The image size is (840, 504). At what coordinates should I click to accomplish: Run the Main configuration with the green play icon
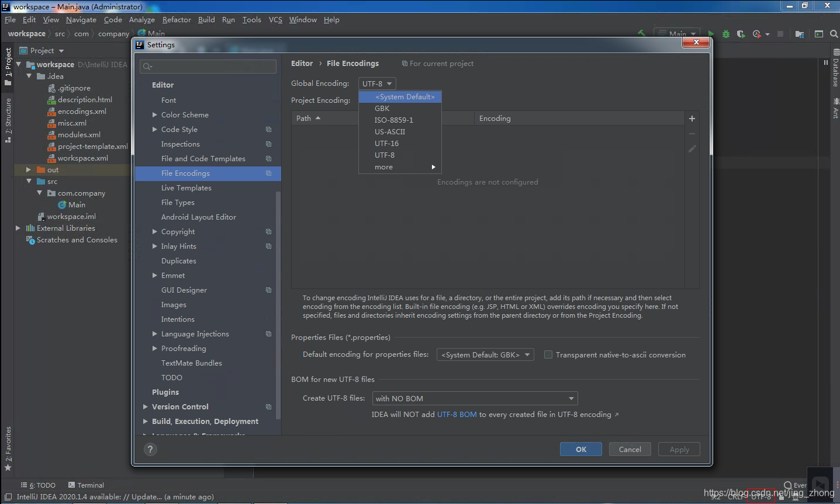pos(711,34)
